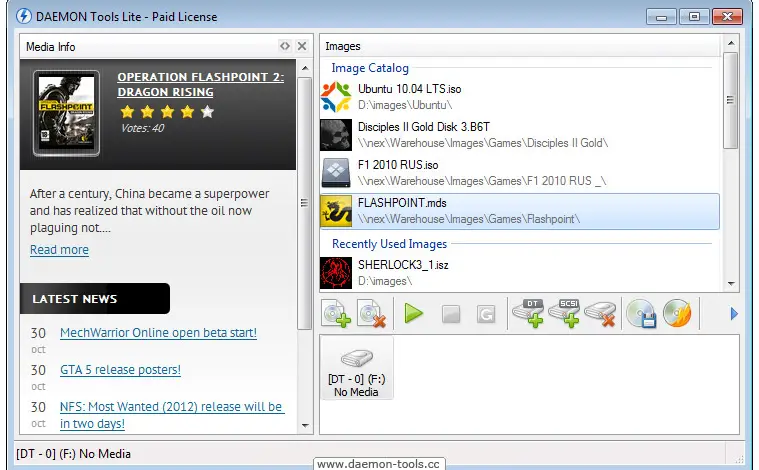The height and width of the screenshot is (470, 759).
Task: Click the F1 2010 RUS.iso drive icon
Action: click(336, 173)
